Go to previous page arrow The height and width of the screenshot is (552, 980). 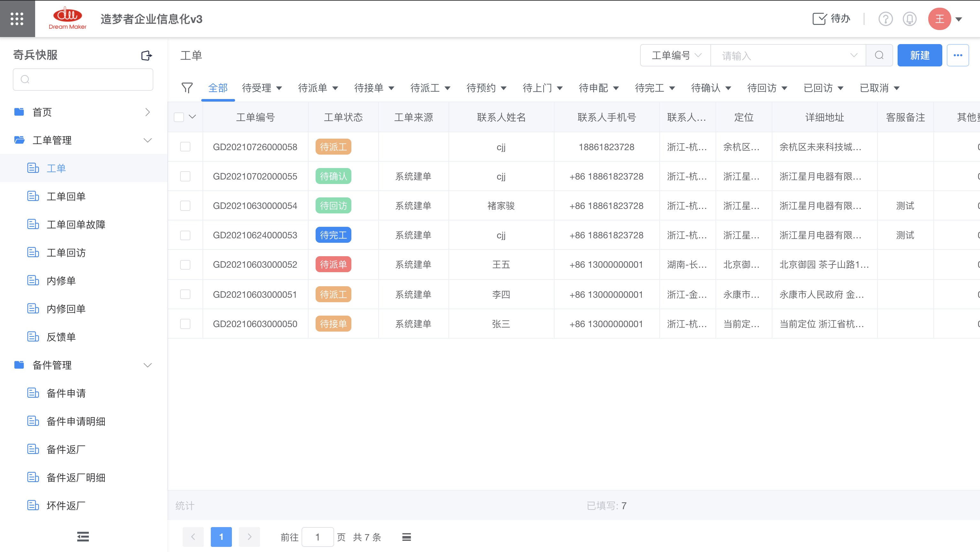pyautogui.click(x=193, y=537)
